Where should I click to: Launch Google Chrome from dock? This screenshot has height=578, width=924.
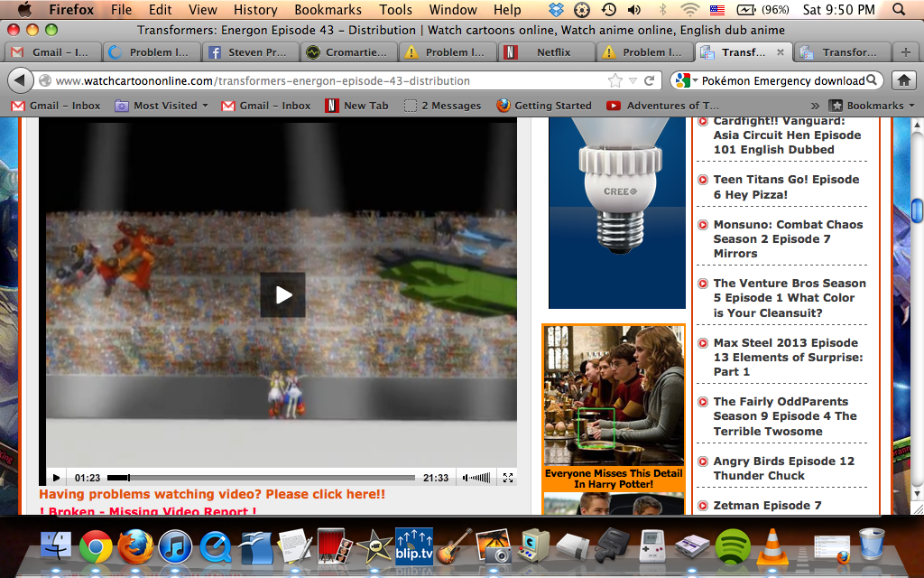pyautogui.click(x=96, y=546)
